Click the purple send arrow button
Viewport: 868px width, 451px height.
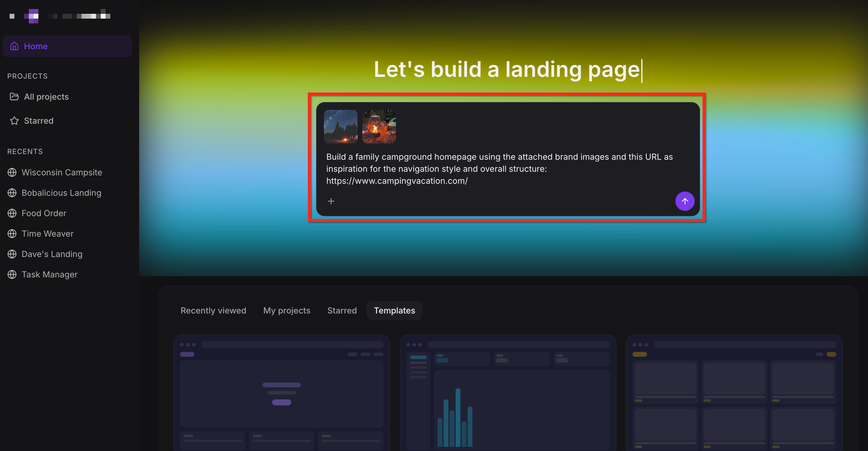(x=684, y=201)
